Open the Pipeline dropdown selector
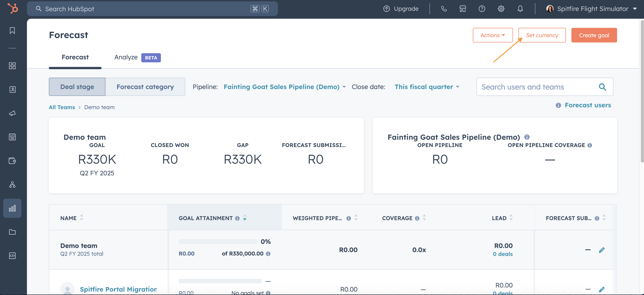The width and height of the screenshot is (644, 295). pos(285,87)
